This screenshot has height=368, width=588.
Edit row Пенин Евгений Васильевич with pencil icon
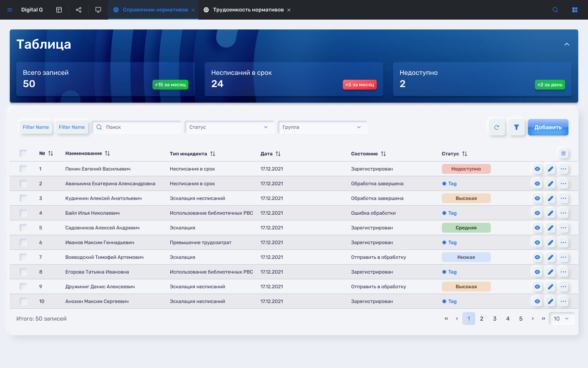550,169
